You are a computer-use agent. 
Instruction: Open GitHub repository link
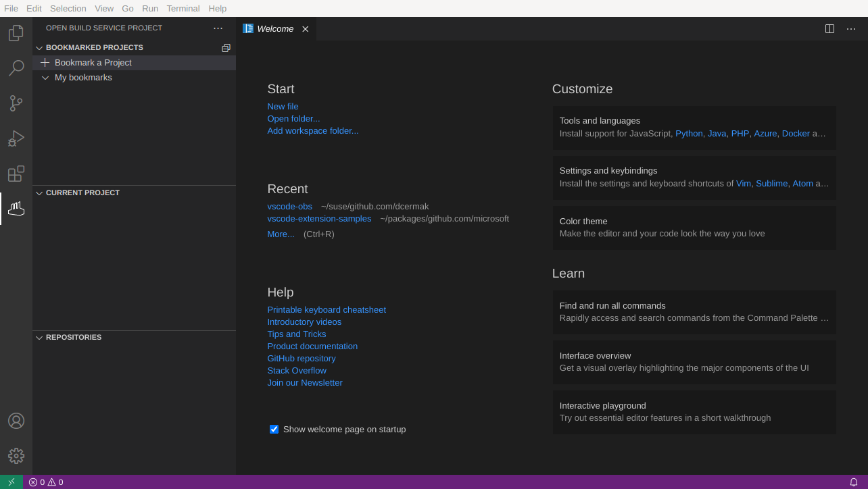coord(302,359)
